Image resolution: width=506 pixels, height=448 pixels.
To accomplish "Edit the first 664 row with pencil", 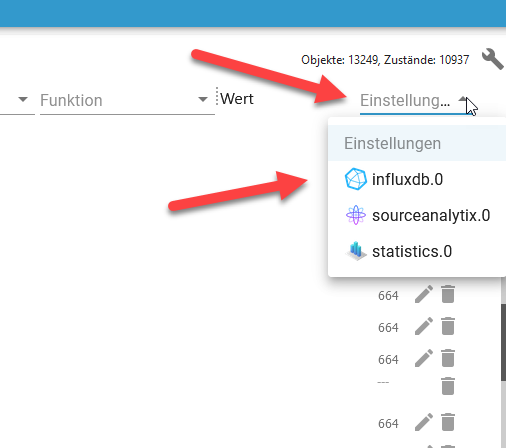I will pos(424,294).
